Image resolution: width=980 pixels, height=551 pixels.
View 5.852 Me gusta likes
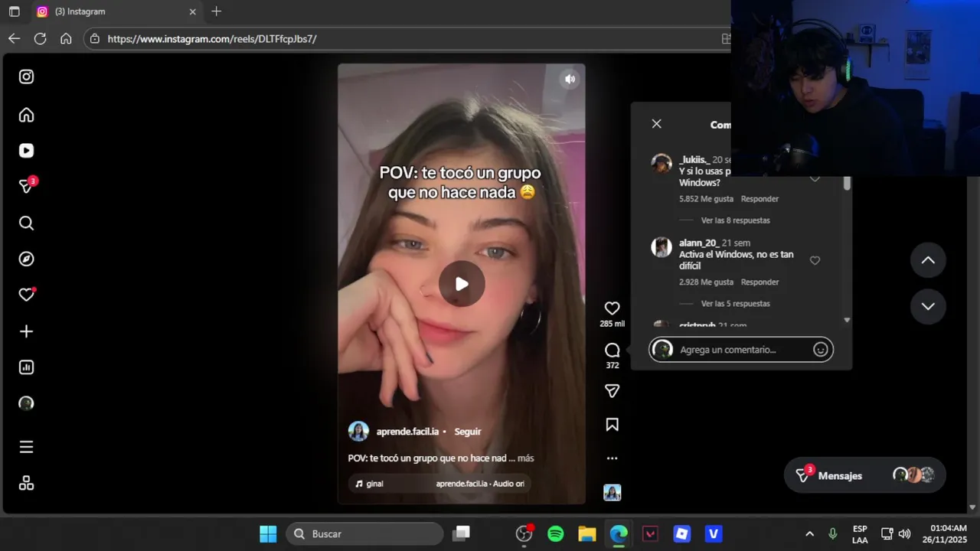(706, 199)
